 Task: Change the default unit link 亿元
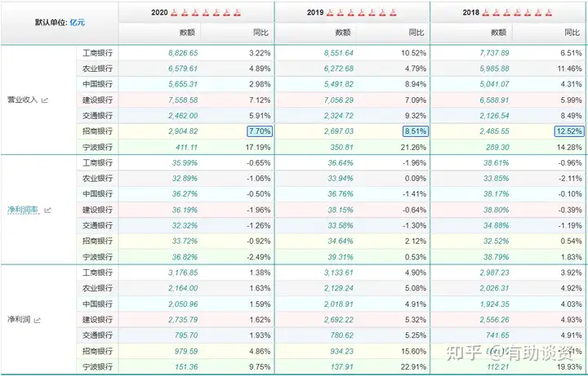tap(78, 23)
